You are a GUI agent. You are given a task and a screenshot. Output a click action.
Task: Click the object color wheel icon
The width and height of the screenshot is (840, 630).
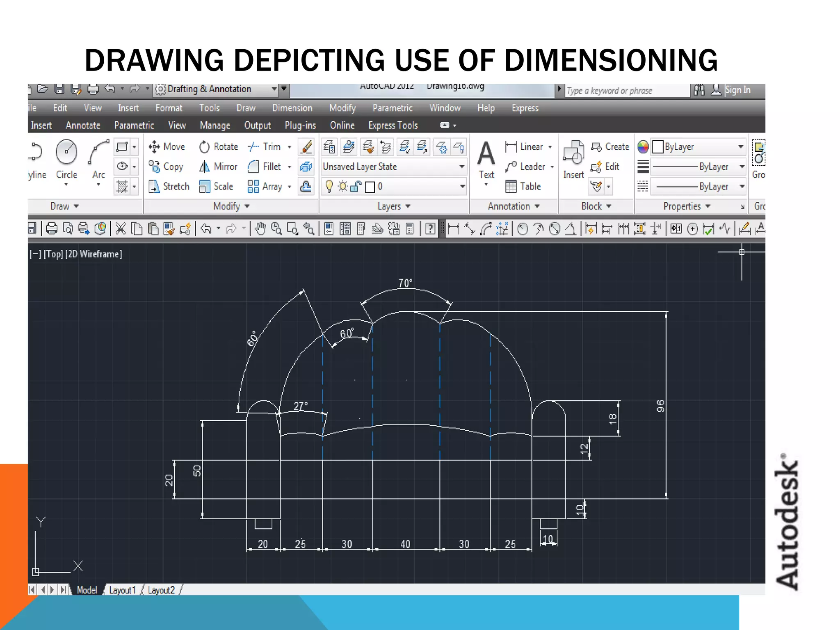point(643,146)
